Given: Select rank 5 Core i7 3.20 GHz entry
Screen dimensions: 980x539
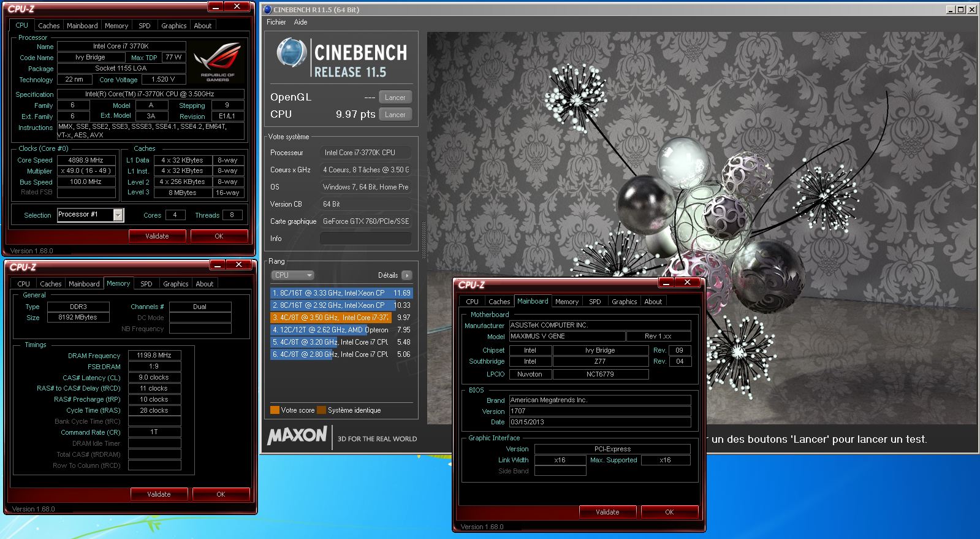Looking at the screenshot, I should [341, 342].
